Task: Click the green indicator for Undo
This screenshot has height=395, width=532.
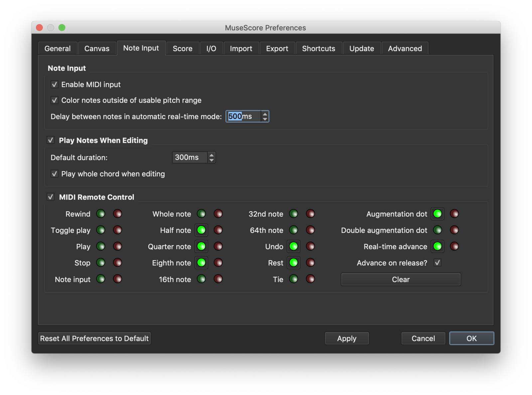Action: 293,246
